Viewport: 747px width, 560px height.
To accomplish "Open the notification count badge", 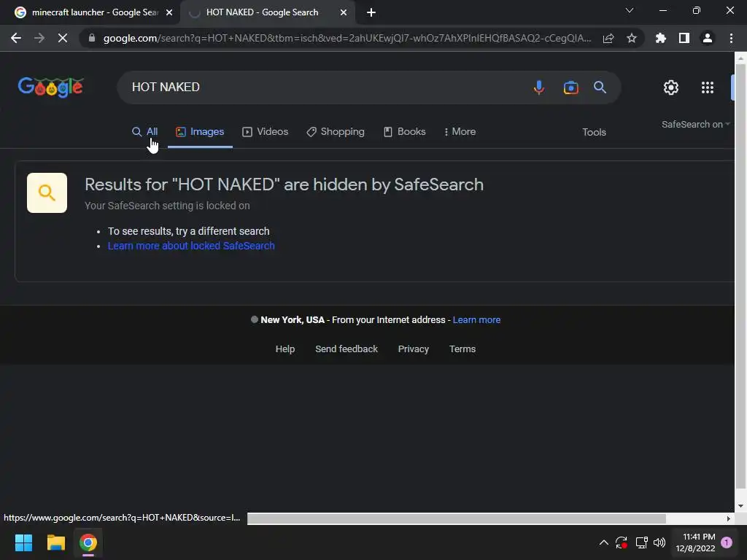I will coord(727,542).
